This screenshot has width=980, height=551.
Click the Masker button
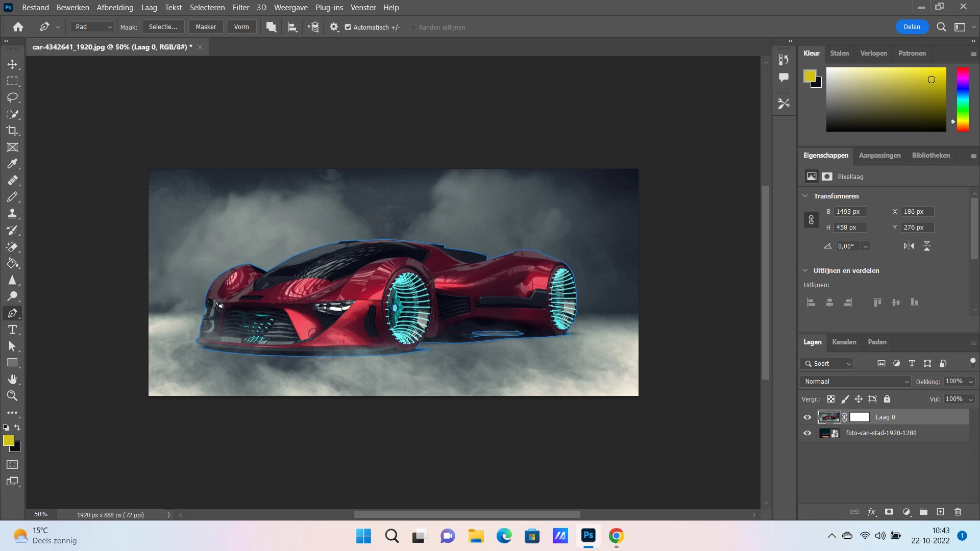tap(206, 27)
